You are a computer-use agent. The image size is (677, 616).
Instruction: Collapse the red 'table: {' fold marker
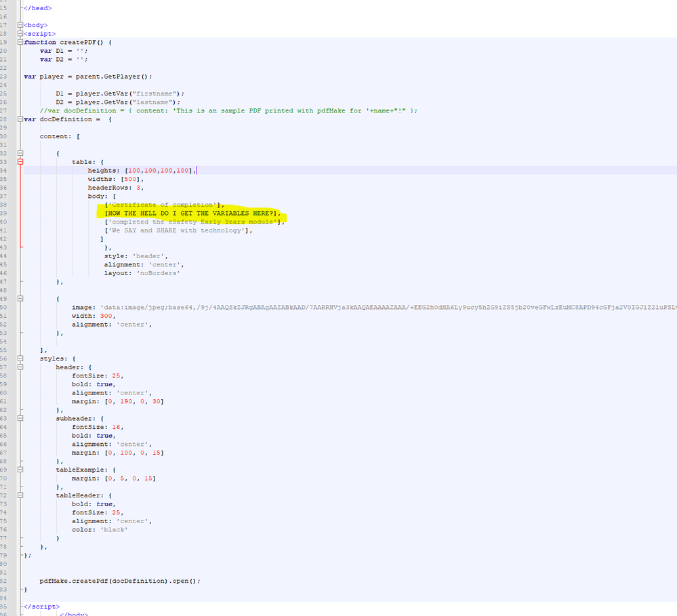(20, 162)
